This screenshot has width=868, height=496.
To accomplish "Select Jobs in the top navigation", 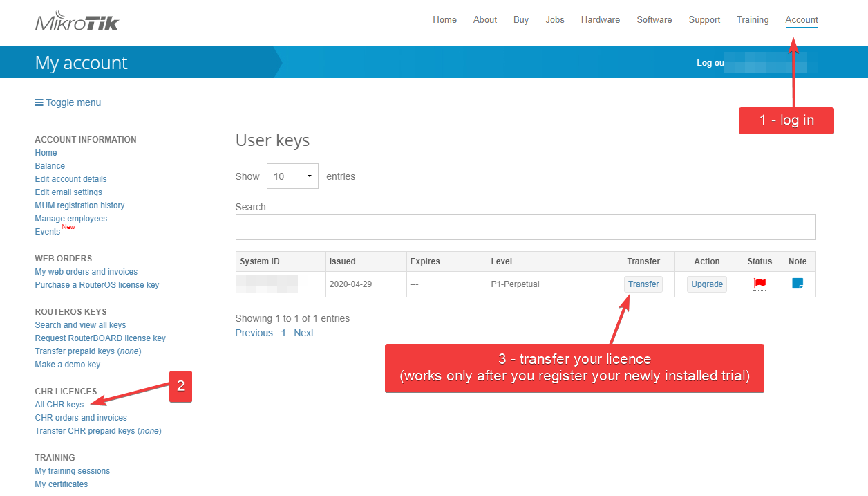I will [555, 20].
